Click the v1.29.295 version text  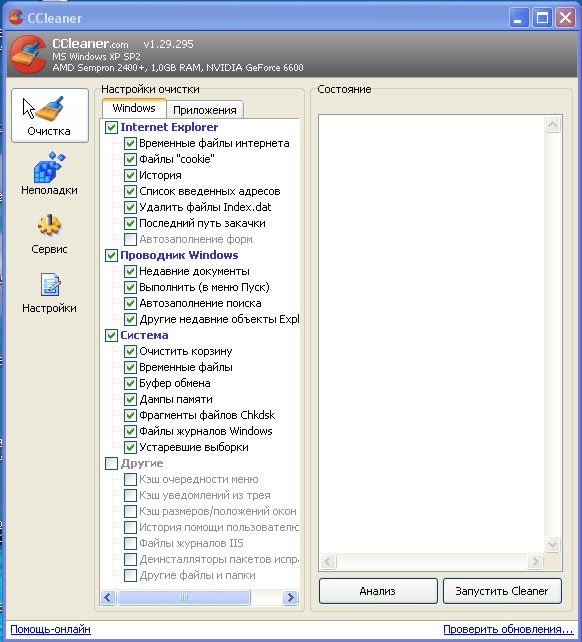(168, 44)
